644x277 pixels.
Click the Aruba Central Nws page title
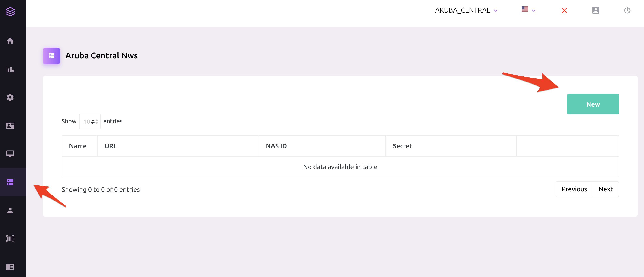(x=101, y=56)
